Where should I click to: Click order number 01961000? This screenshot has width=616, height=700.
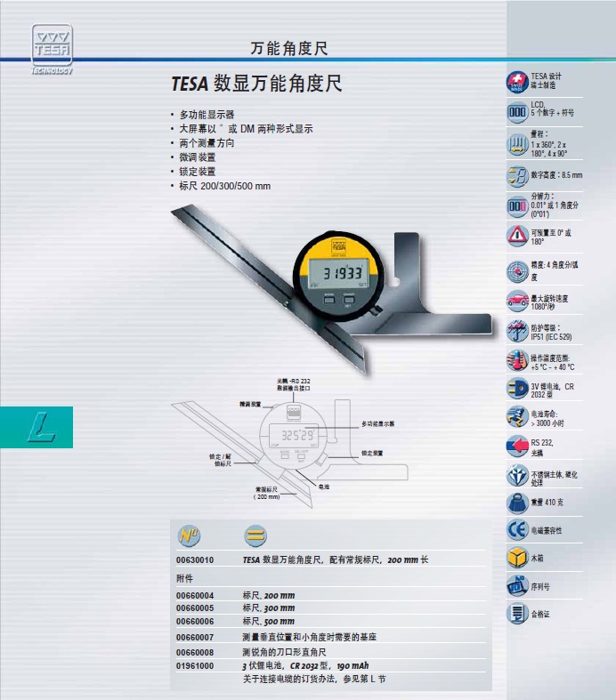(195, 666)
